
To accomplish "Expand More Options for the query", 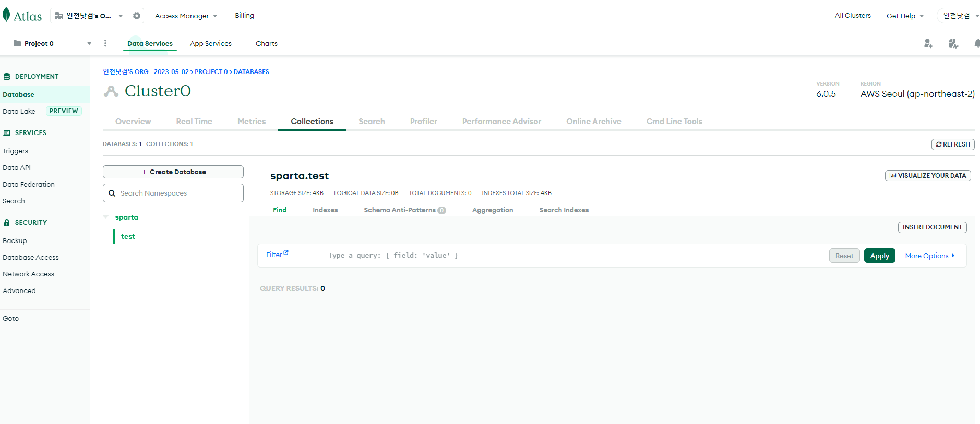I will click(x=930, y=256).
